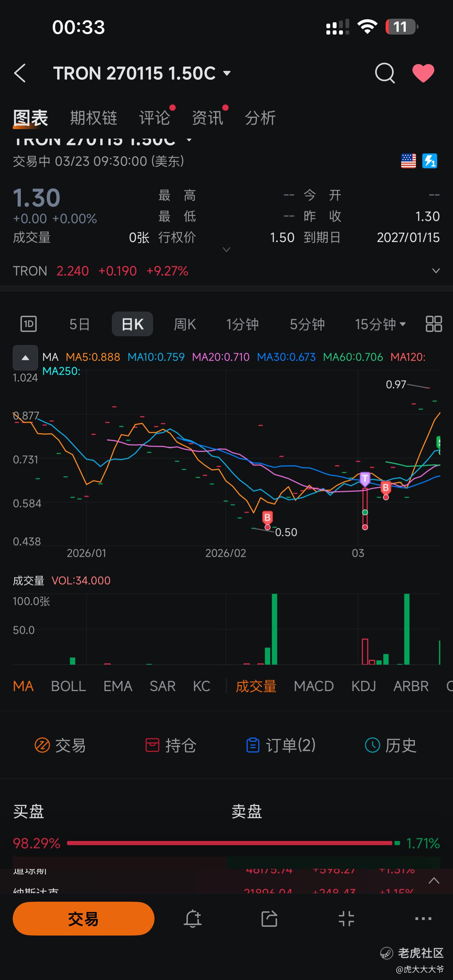Select the SAR indicator
The width and height of the screenshot is (453, 980).
pos(162,686)
